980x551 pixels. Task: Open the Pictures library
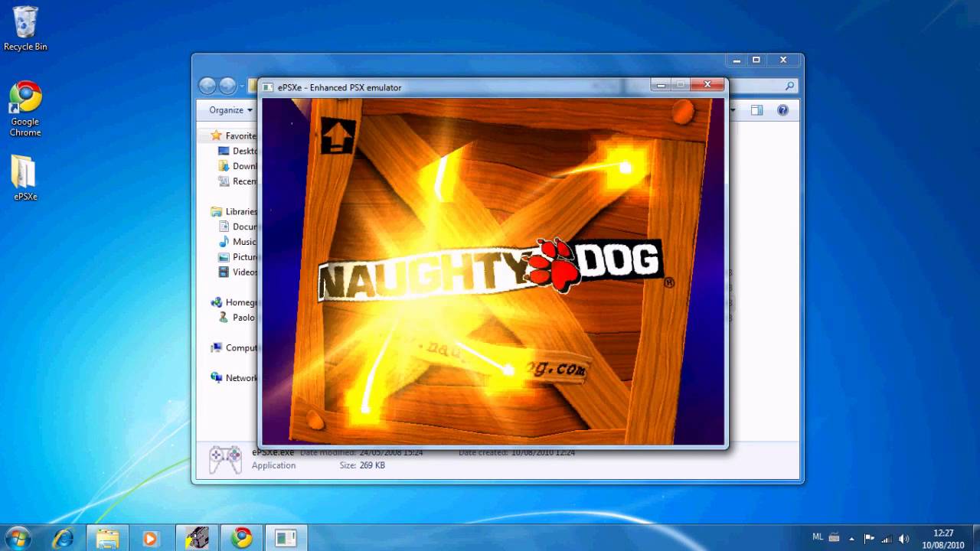[238, 257]
